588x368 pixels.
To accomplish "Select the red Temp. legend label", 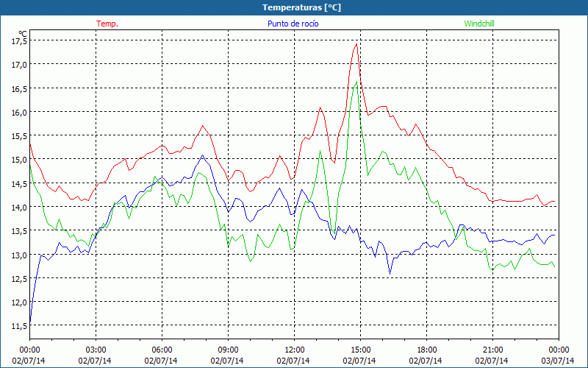I will [107, 24].
